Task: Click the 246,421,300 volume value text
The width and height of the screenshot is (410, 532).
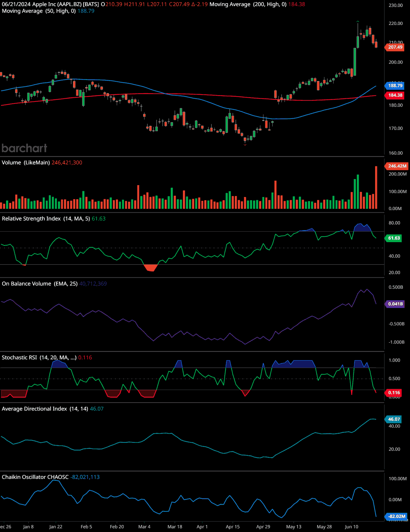Action: coord(67,162)
